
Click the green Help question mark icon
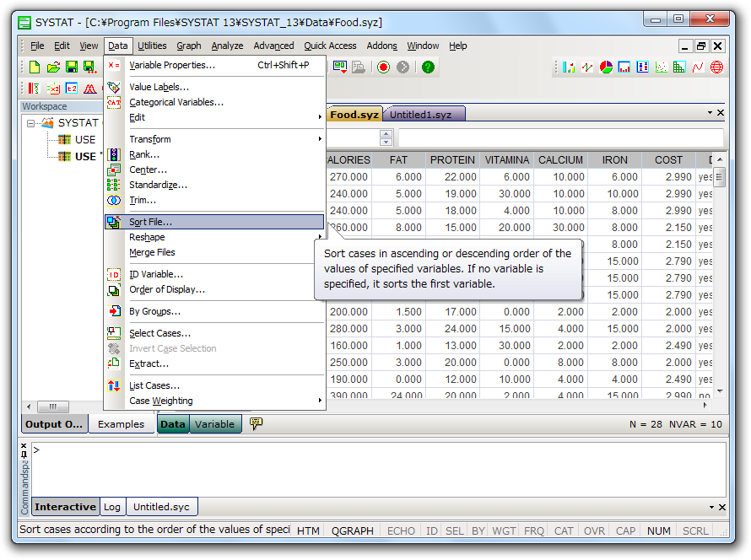428,67
